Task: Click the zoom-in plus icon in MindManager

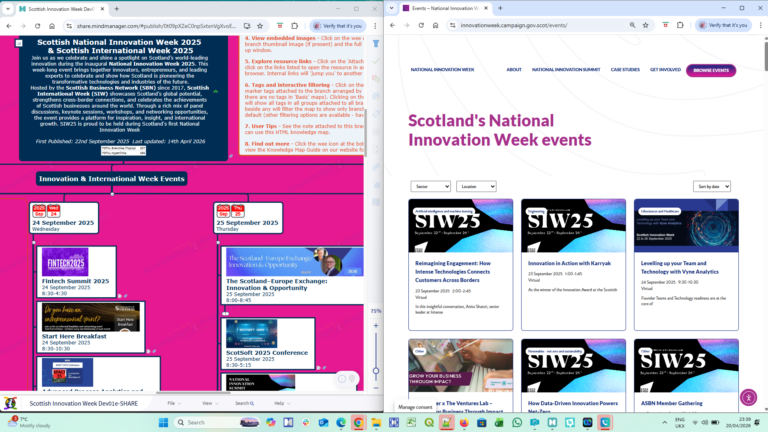Action: click(x=376, y=326)
